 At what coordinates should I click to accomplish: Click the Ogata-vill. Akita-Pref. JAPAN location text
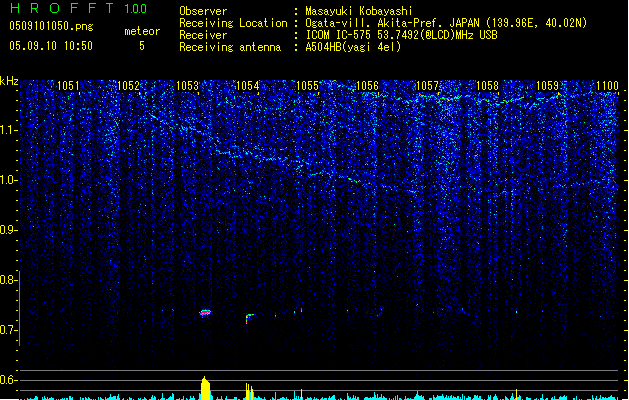coord(446,23)
